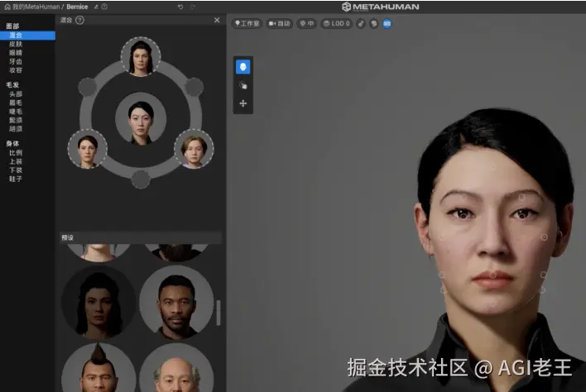Image resolution: width=586 pixels, height=392 pixels.
Task: Select 睫毛 under 毛发
Action: [x=16, y=112]
